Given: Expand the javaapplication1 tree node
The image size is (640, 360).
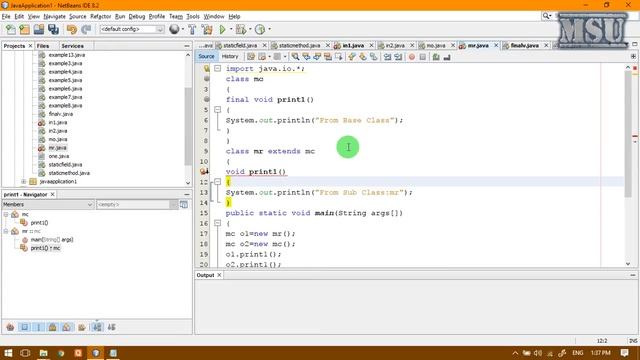Looking at the screenshot, I should [x=24, y=182].
